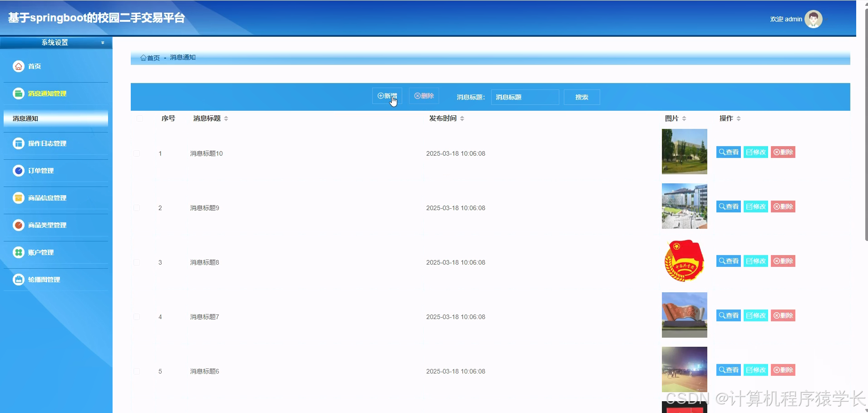The image size is (868, 413).
Task: Click the 轮播图管理 sidebar icon
Action: point(19,280)
